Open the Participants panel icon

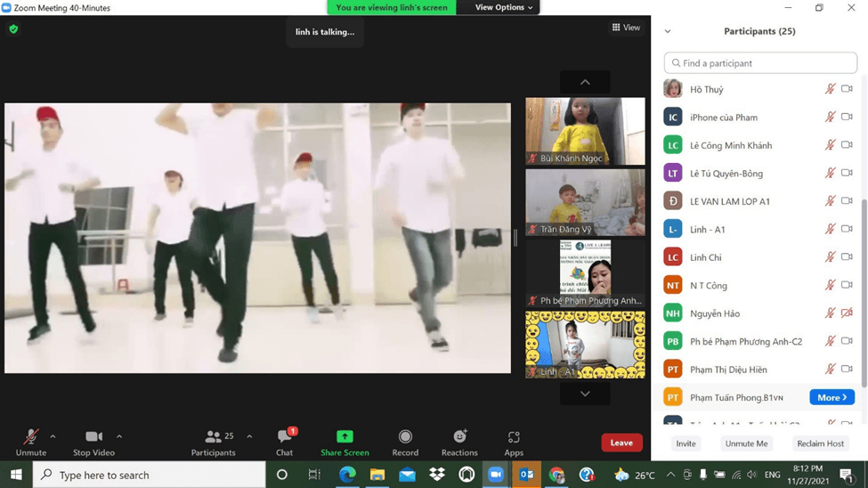tap(214, 437)
